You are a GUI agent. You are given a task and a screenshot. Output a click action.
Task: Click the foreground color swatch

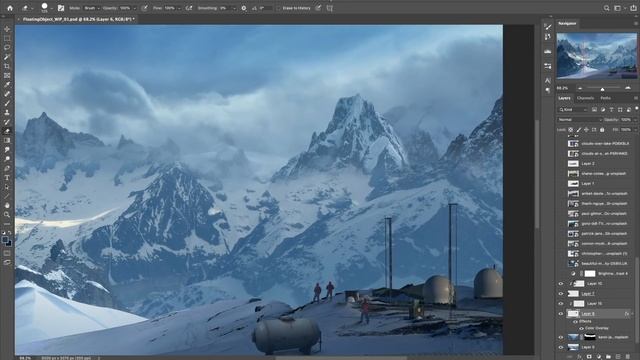pyautogui.click(x=5, y=240)
